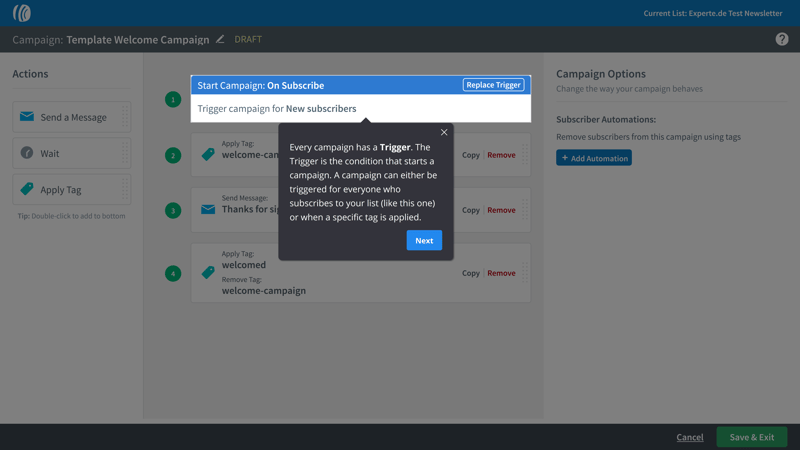Click the AWeber logo icon
The width and height of the screenshot is (800, 450).
click(21, 13)
